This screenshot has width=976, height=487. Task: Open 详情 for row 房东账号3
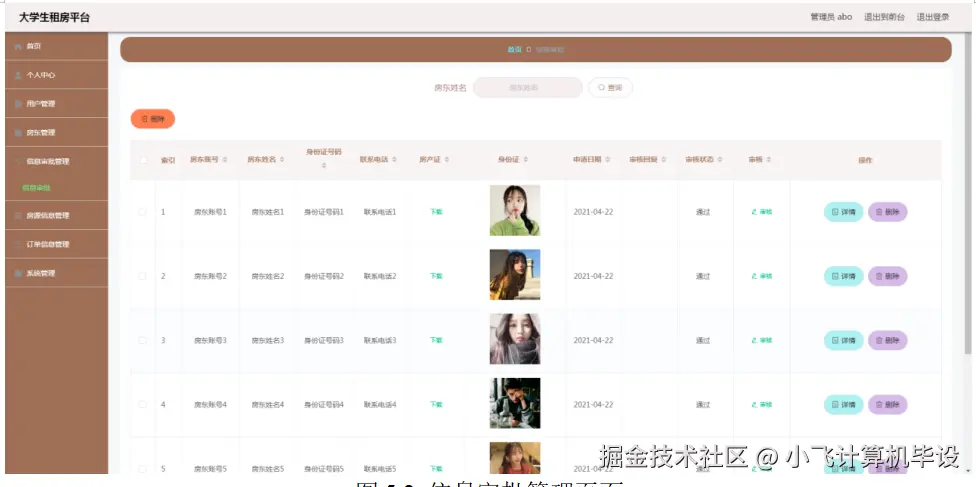coord(843,340)
